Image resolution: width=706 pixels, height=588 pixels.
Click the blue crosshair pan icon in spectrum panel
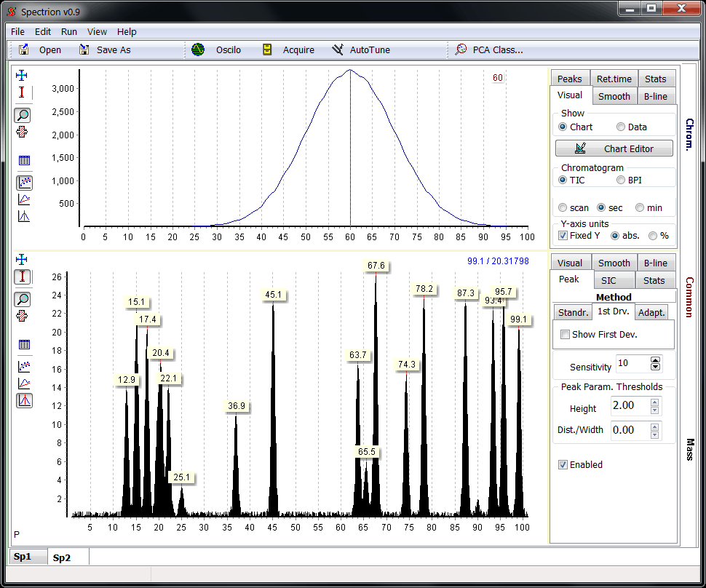coord(22,260)
